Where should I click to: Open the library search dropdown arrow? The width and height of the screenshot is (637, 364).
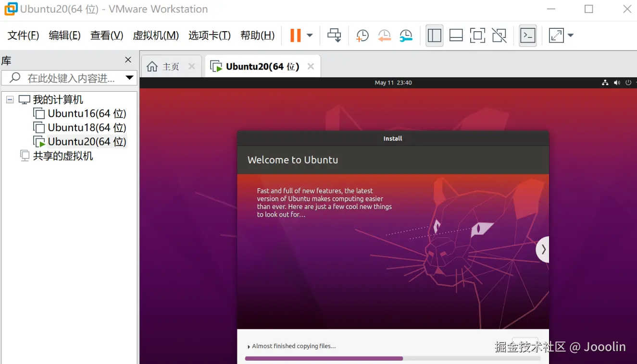pos(129,78)
